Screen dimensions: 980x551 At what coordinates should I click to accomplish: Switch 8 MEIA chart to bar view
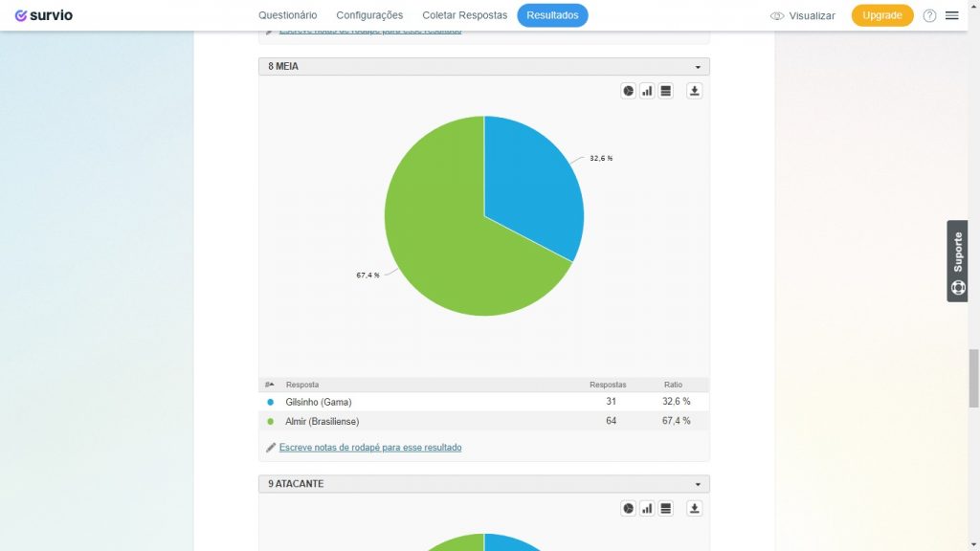[647, 91]
